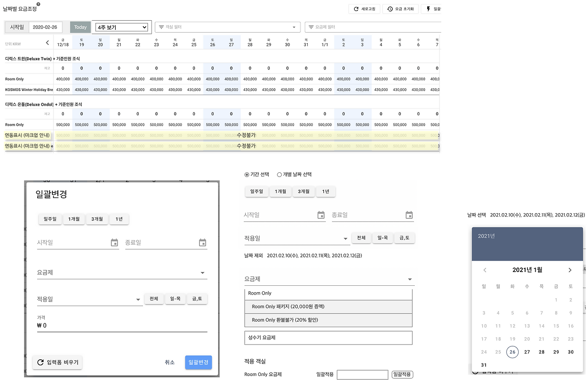Screen dimensions: 588x380
Task: Click the 일괄적용 apply button
Action: click(402, 374)
